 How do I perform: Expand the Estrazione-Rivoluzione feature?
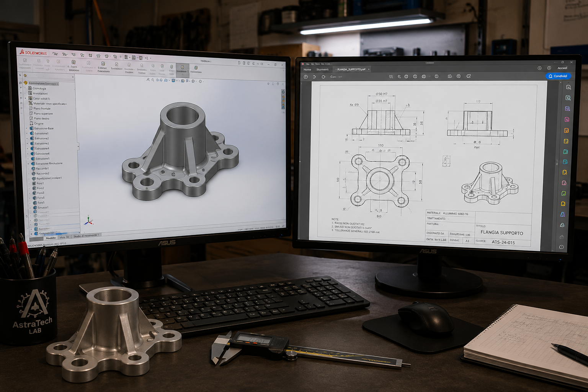(x=28, y=163)
